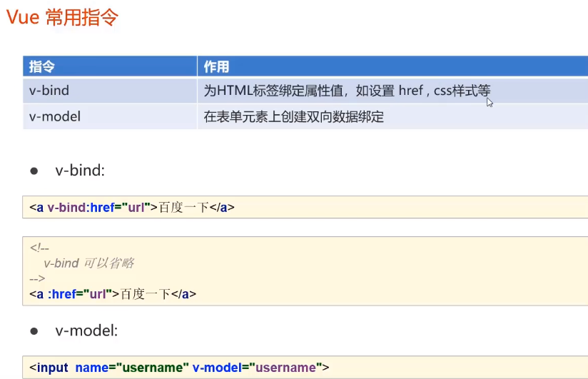Click the input code line with v-model="username"
The height and width of the screenshot is (379, 588).
[179, 368]
